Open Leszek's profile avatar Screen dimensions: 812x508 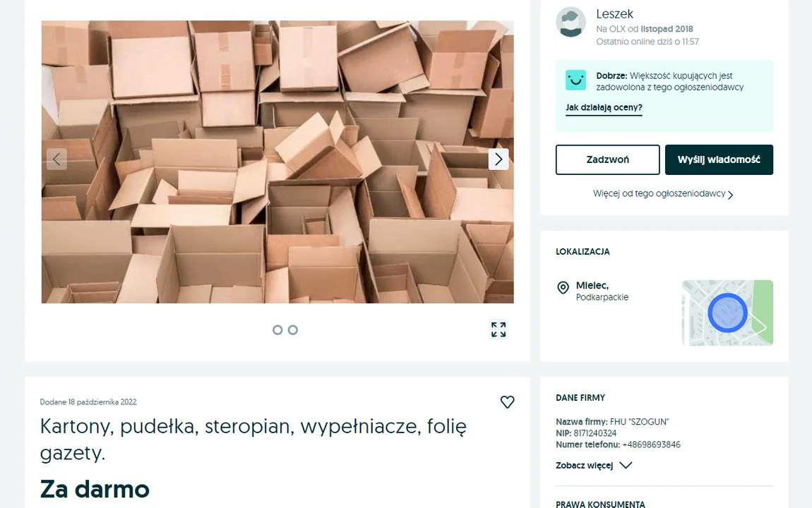[x=571, y=22]
